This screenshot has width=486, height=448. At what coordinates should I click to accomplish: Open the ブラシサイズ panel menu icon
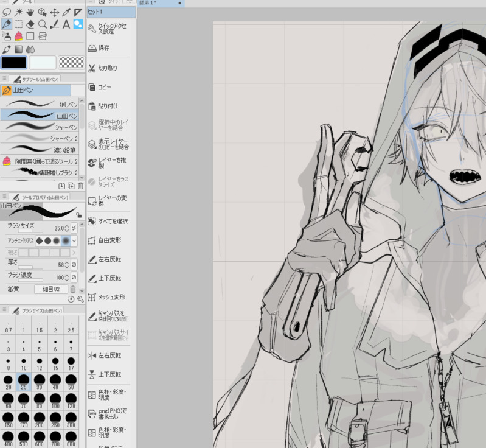[x=4, y=310]
